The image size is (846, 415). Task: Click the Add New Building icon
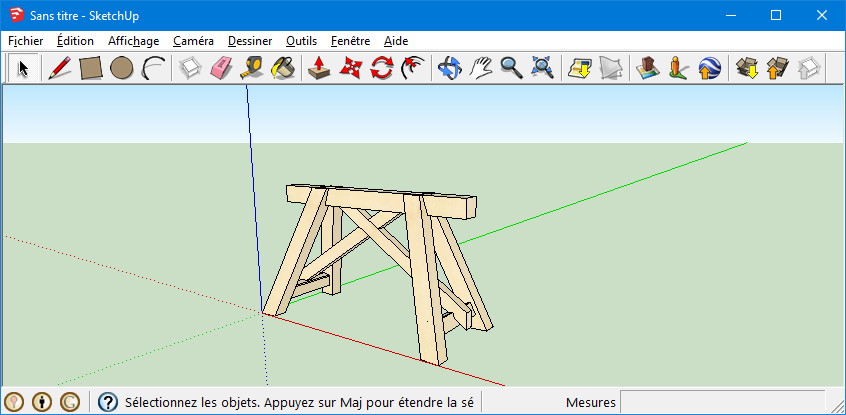[x=647, y=68]
